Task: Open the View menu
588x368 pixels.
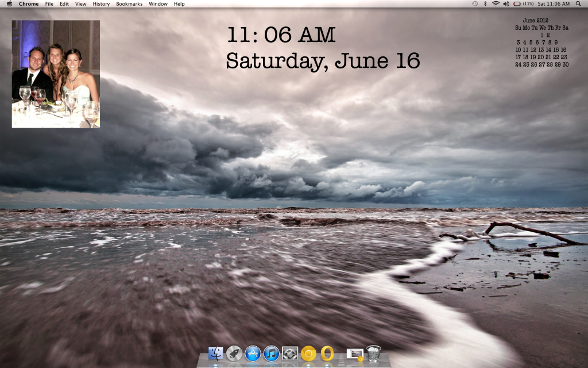Action: pos(80,4)
